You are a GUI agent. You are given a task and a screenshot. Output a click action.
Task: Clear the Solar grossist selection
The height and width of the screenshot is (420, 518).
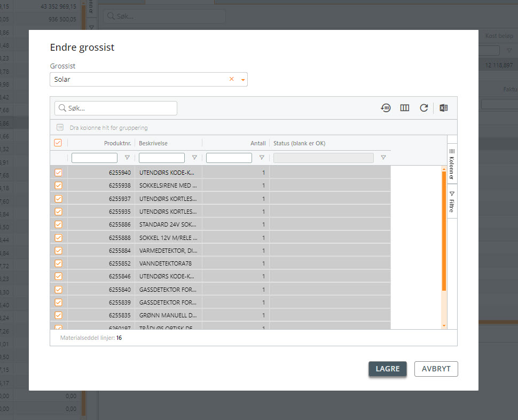(x=232, y=79)
